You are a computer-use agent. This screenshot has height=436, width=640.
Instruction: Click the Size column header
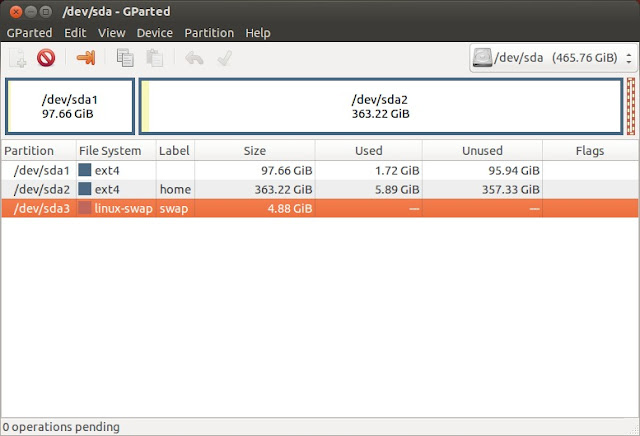tap(255, 151)
